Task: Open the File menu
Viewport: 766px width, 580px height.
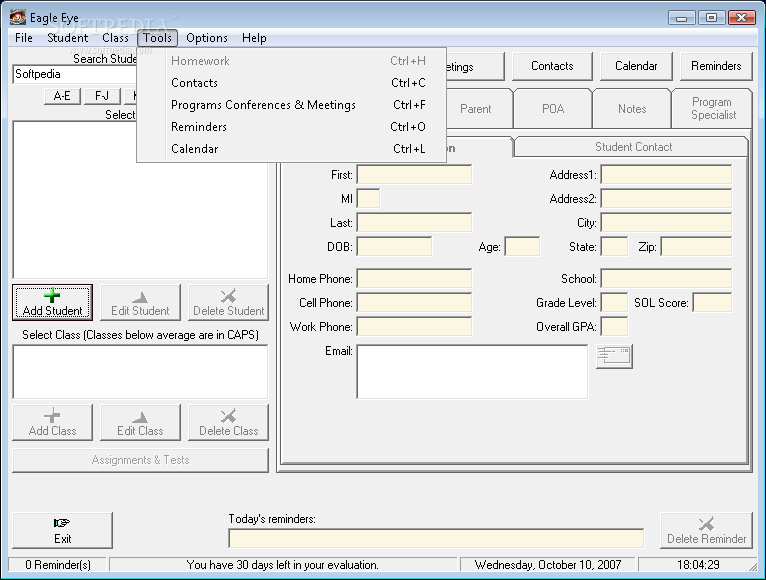Action: 23,38
